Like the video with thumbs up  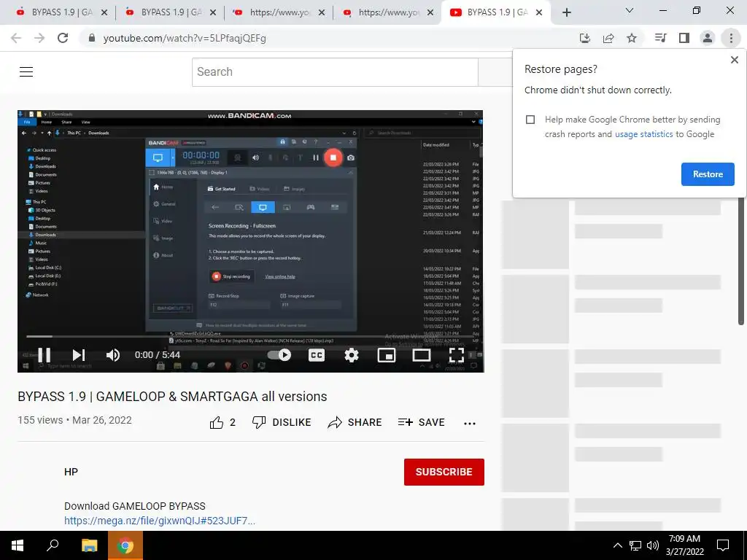222,422
